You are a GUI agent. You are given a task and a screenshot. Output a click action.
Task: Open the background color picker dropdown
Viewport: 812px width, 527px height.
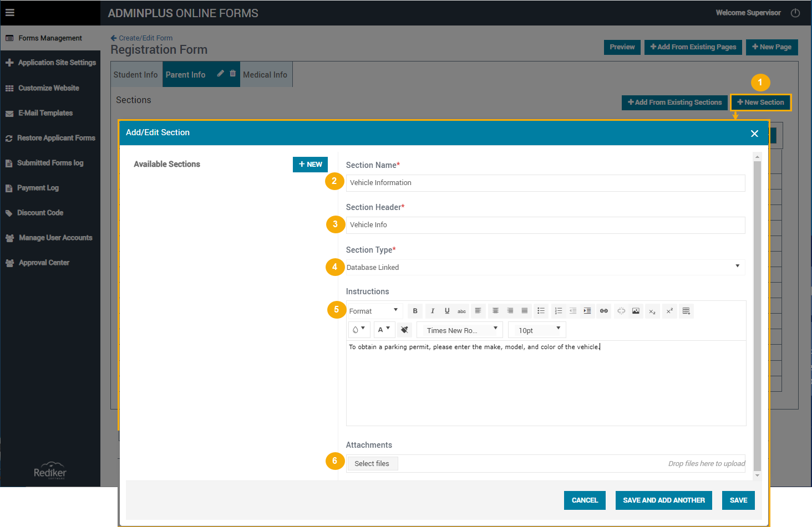tap(359, 330)
